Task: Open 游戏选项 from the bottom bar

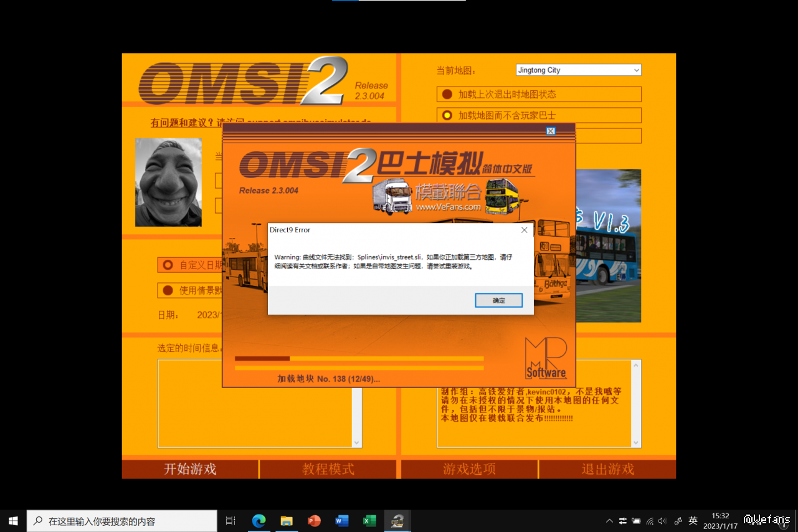Action: tap(469, 469)
